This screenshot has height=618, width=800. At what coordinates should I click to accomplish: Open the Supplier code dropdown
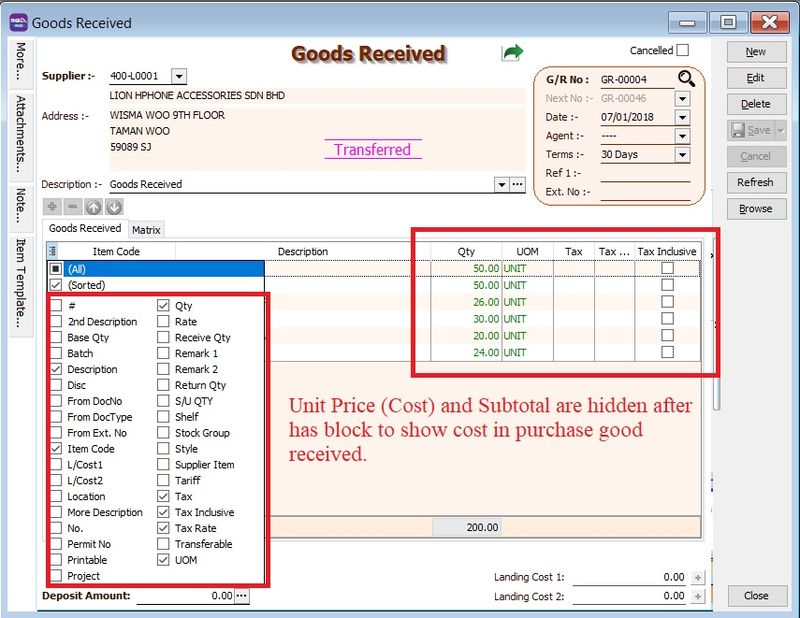click(x=178, y=76)
